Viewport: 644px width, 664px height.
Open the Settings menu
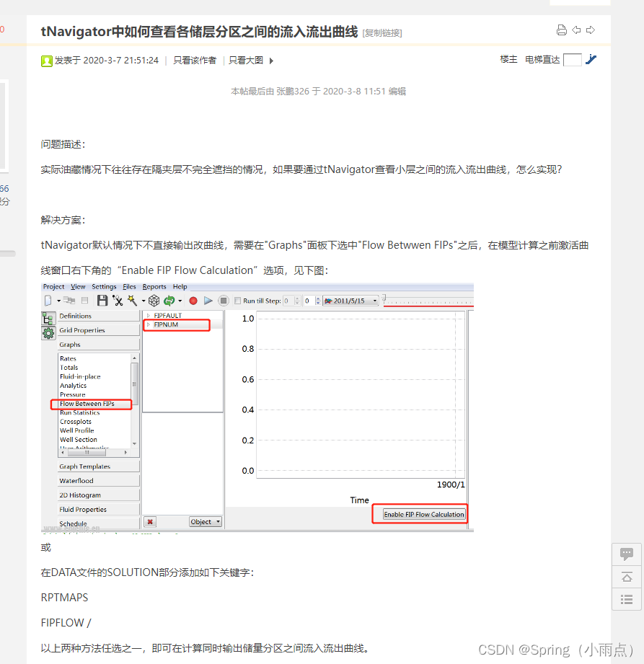click(104, 287)
